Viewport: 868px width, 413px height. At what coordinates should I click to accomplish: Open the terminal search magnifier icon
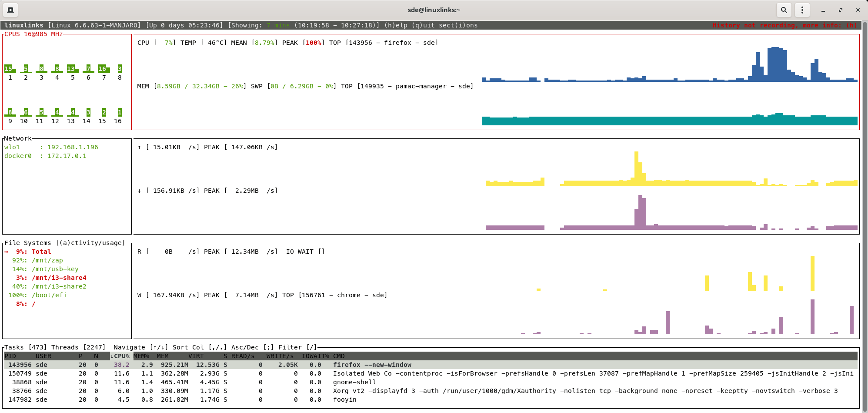point(784,10)
